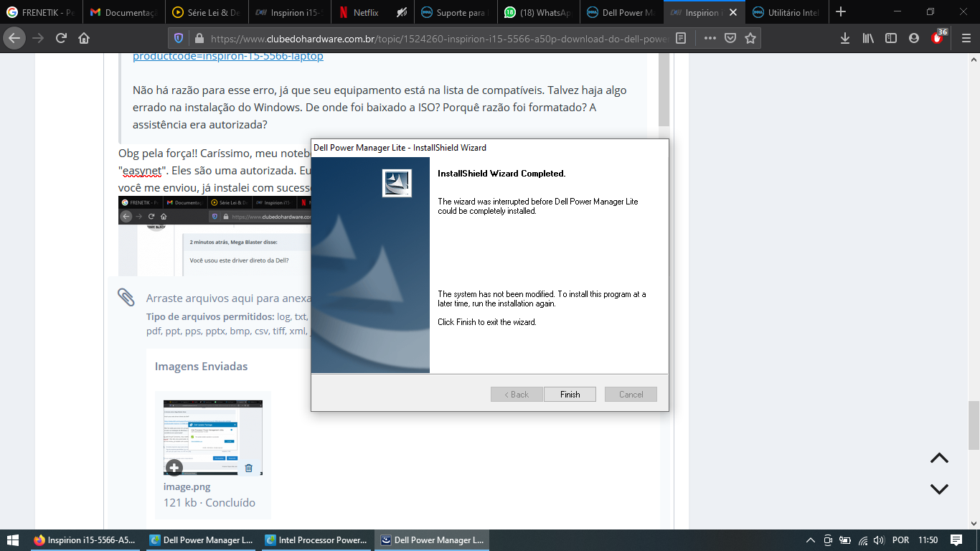Image resolution: width=980 pixels, height=551 pixels.
Task: Switch to Firefox Inspirion taskbar button
Action: click(x=85, y=540)
